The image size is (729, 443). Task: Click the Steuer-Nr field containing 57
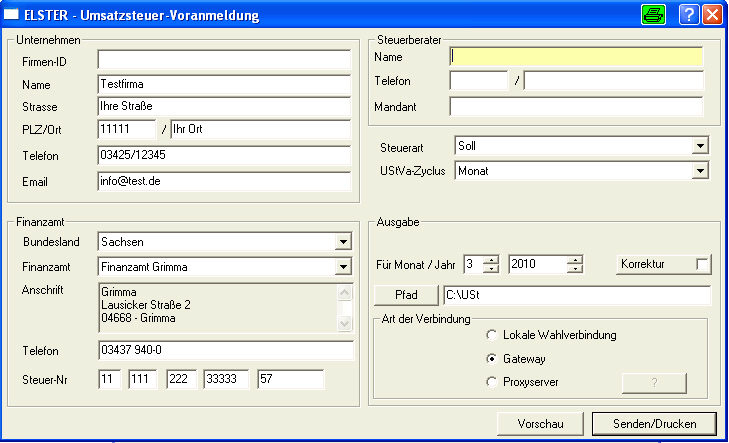(x=291, y=379)
